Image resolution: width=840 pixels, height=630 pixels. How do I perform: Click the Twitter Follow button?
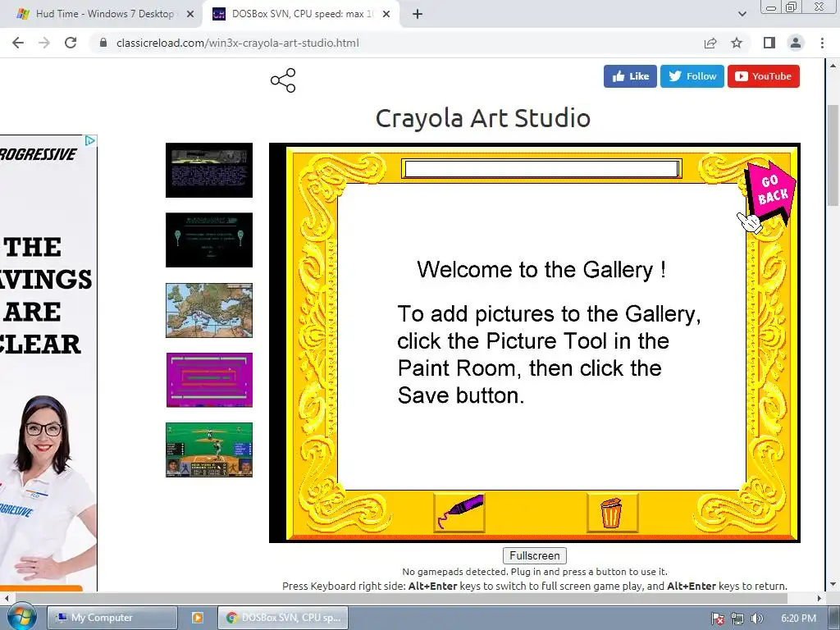(x=692, y=76)
